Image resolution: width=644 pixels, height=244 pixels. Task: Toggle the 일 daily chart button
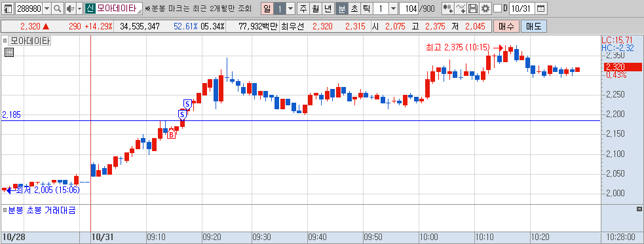tap(267, 9)
